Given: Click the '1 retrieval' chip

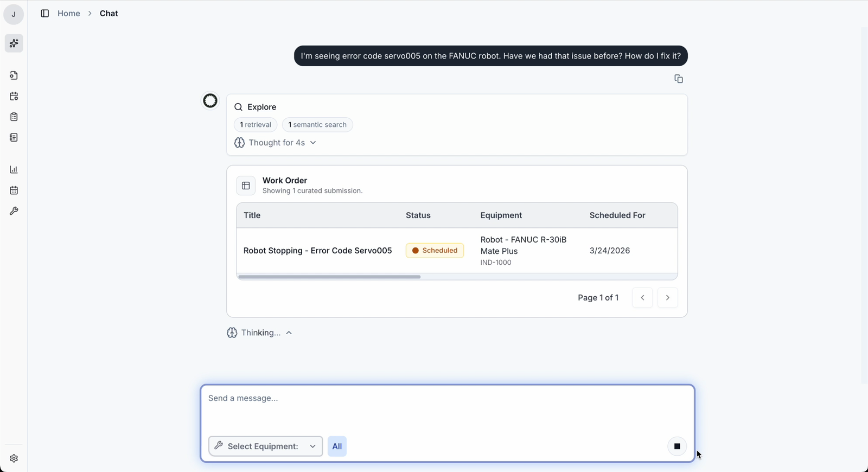Looking at the screenshot, I should click(x=256, y=125).
